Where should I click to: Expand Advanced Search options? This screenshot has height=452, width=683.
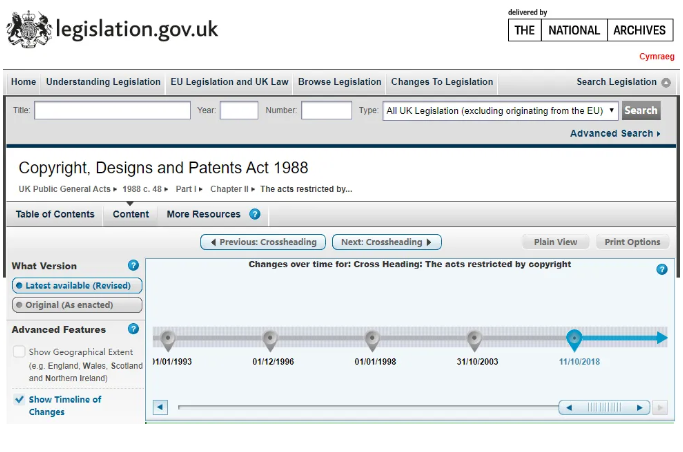click(x=615, y=134)
